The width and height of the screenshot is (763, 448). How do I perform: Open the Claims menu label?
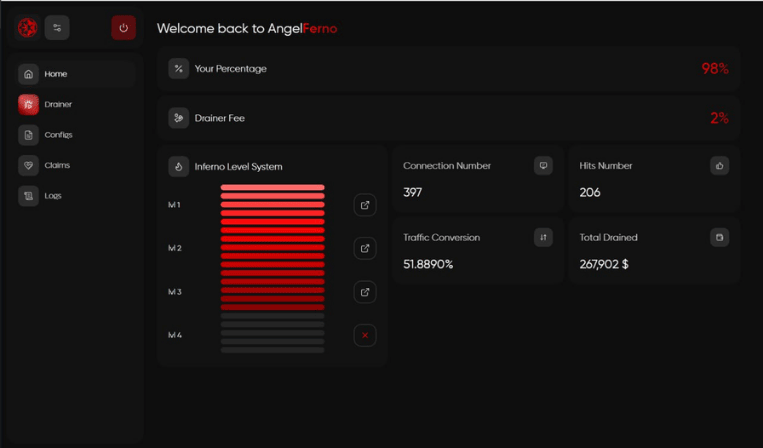(x=57, y=165)
